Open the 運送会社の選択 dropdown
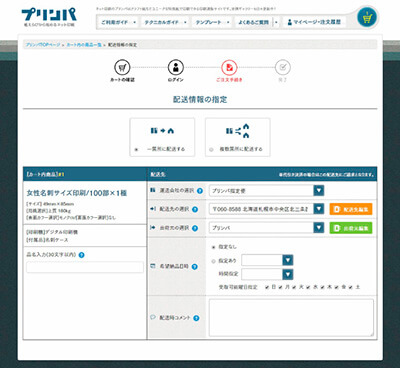Viewport: 400px width, 368px height. click(266, 191)
